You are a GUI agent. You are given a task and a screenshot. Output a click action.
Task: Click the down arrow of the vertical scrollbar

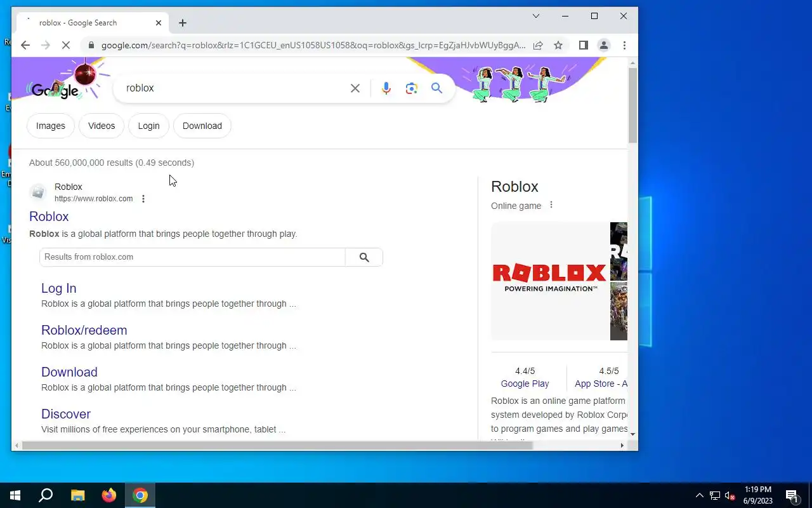pyautogui.click(x=632, y=434)
